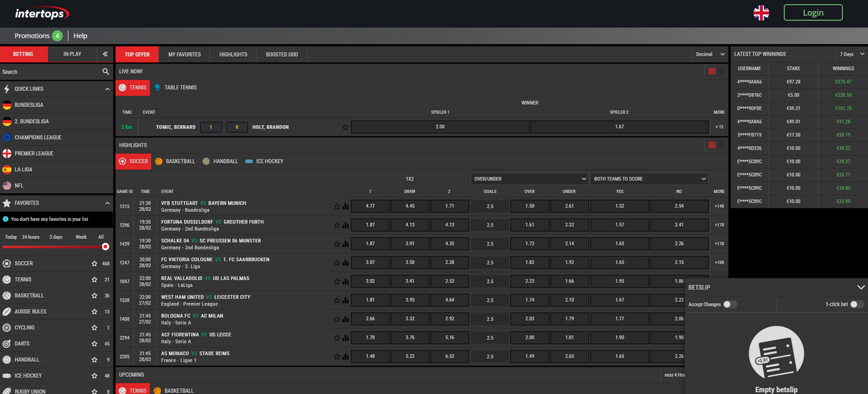This screenshot has width=868, height=394.
Task: Collapse sidebar with double-chevron icon
Action: [x=105, y=54]
